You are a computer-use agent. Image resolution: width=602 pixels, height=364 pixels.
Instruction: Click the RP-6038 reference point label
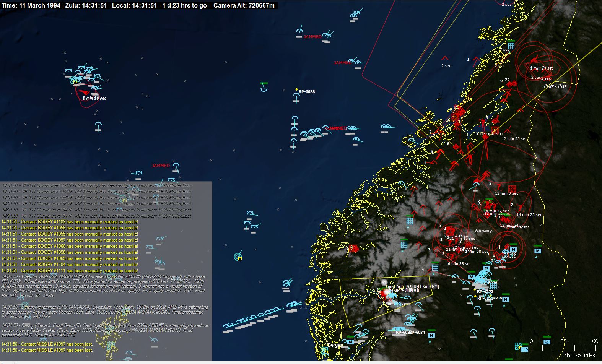pyautogui.click(x=307, y=92)
